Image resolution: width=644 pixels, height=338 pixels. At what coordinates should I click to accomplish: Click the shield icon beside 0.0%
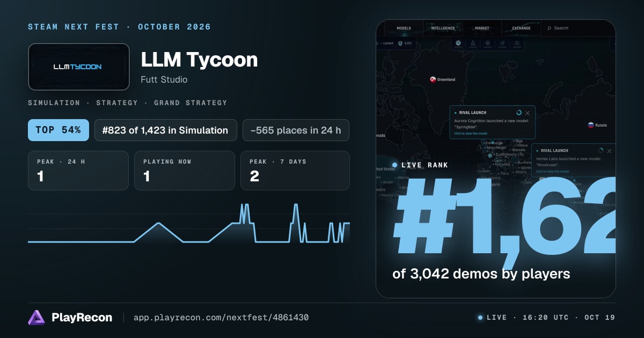(x=400, y=43)
